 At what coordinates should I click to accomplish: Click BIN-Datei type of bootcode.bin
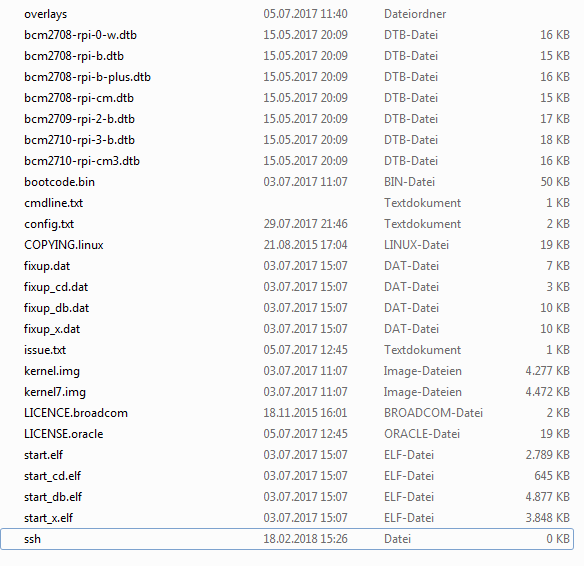[409, 182]
